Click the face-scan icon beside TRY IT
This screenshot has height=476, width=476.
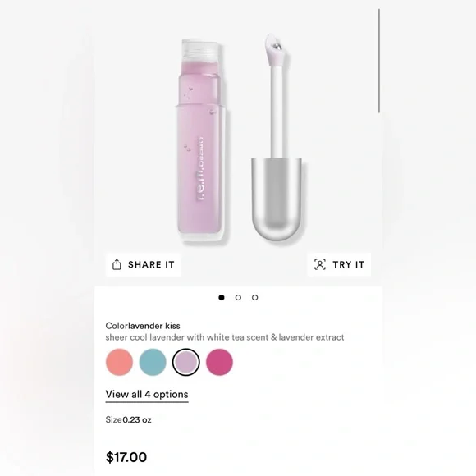click(320, 264)
